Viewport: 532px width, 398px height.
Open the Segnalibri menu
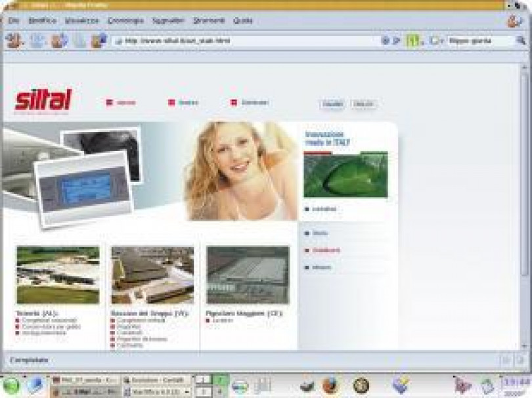pos(167,21)
